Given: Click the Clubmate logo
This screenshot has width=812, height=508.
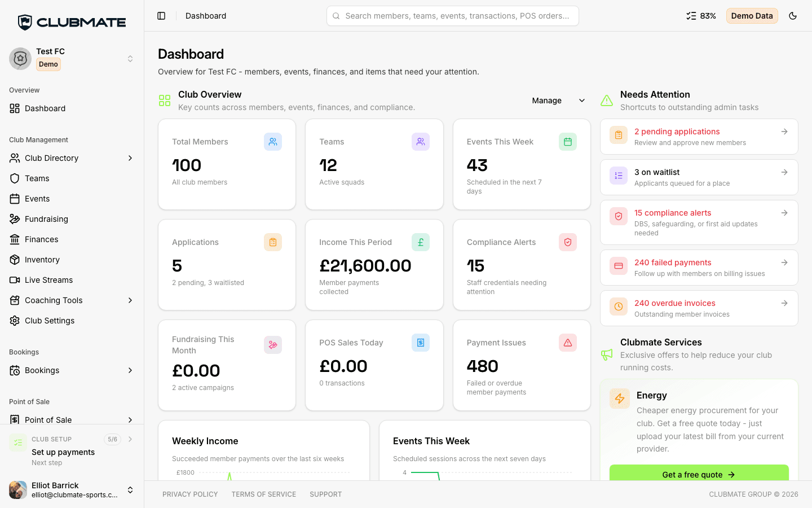Looking at the screenshot, I should [x=72, y=22].
